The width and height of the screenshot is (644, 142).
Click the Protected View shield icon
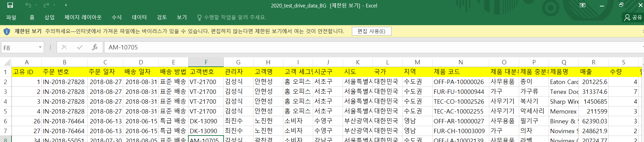pos(7,32)
